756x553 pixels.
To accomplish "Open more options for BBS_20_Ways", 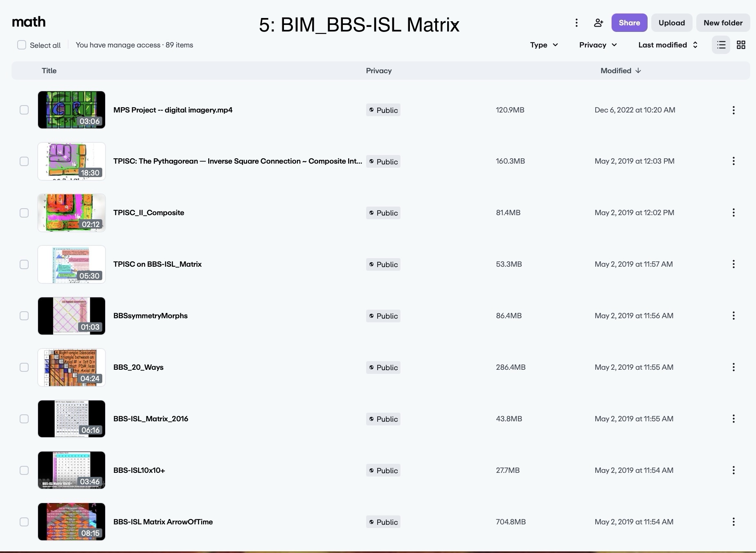I will pos(733,367).
